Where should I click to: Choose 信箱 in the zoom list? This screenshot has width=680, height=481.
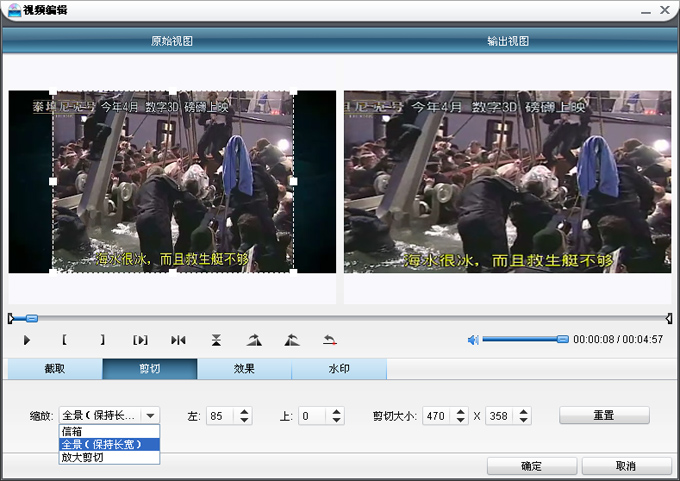[109, 432]
